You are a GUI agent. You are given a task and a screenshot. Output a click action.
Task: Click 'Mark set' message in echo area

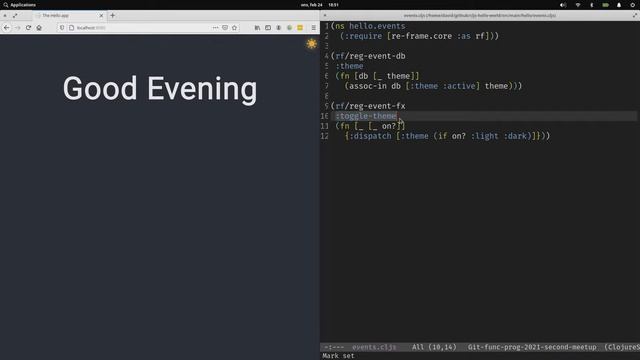pyautogui.click(x=338, y=356)
